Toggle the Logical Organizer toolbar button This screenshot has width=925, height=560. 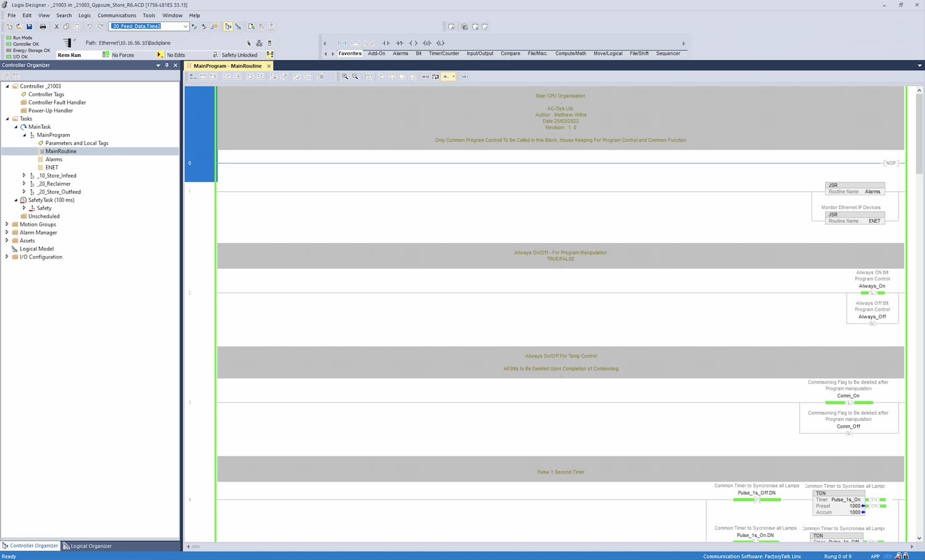[238, 27]
